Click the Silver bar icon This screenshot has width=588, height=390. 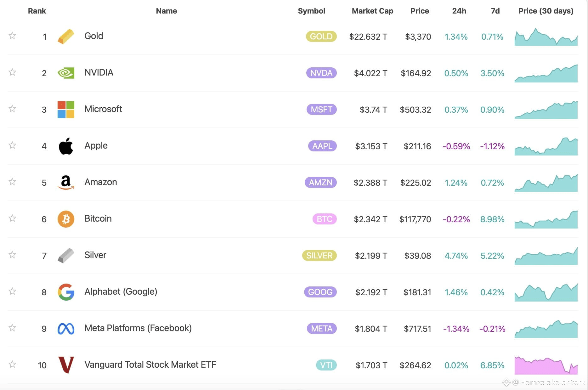pyautogui.click(x=66, y=256)
